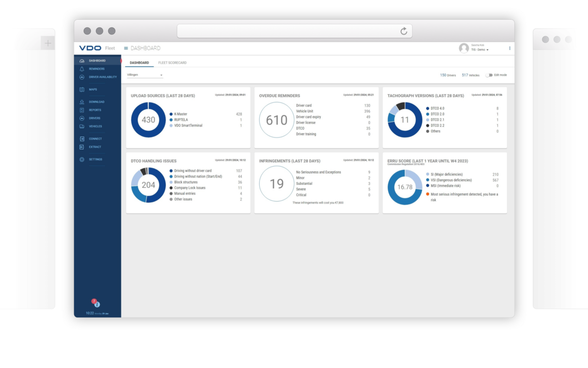Click the K-Master dark blue legend swatch
The image size is (588, 368).
click(171, 114)
